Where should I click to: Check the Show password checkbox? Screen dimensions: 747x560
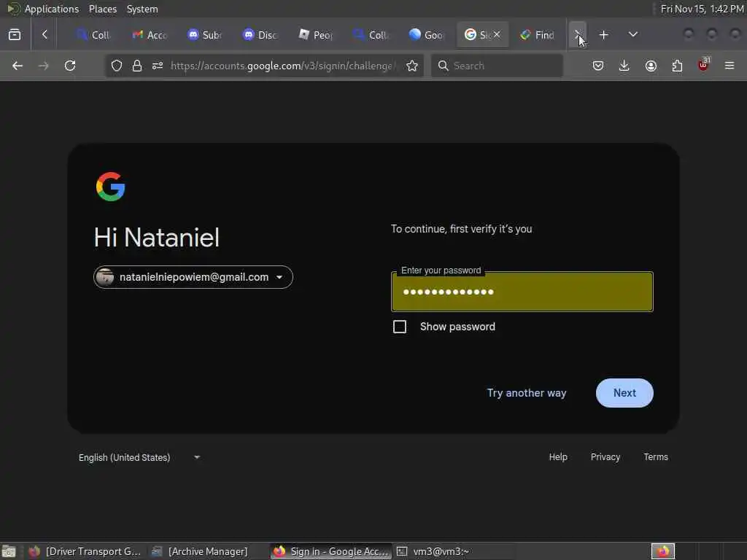click(400, 327)
